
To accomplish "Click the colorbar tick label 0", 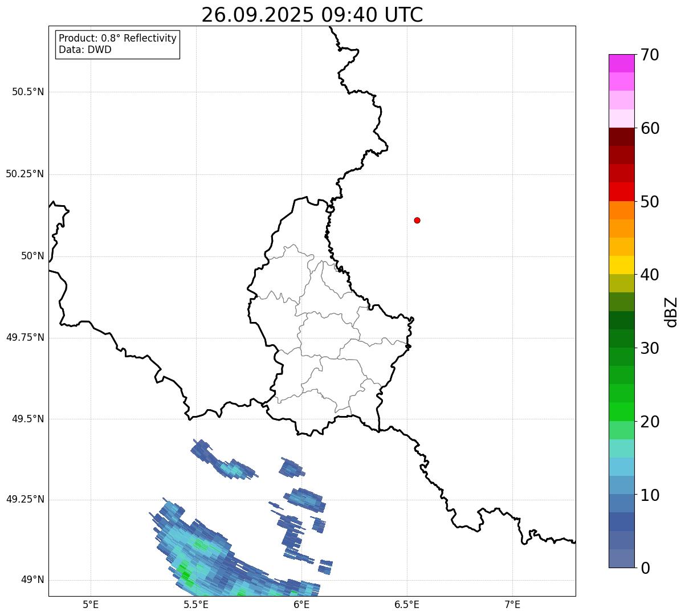I will coord(645,568).
